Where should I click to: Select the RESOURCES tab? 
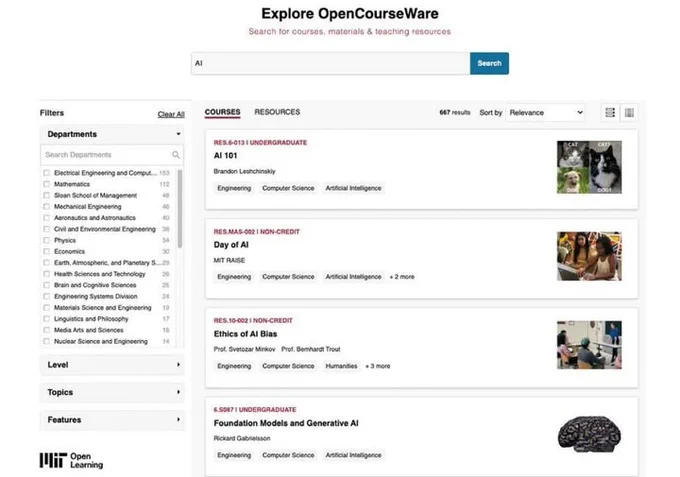277,112
